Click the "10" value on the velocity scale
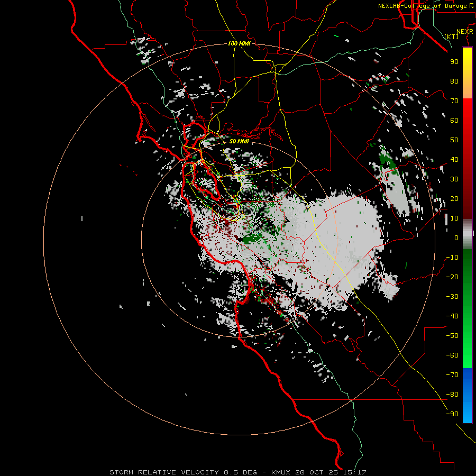476x476 pixels. click(454, 218)
